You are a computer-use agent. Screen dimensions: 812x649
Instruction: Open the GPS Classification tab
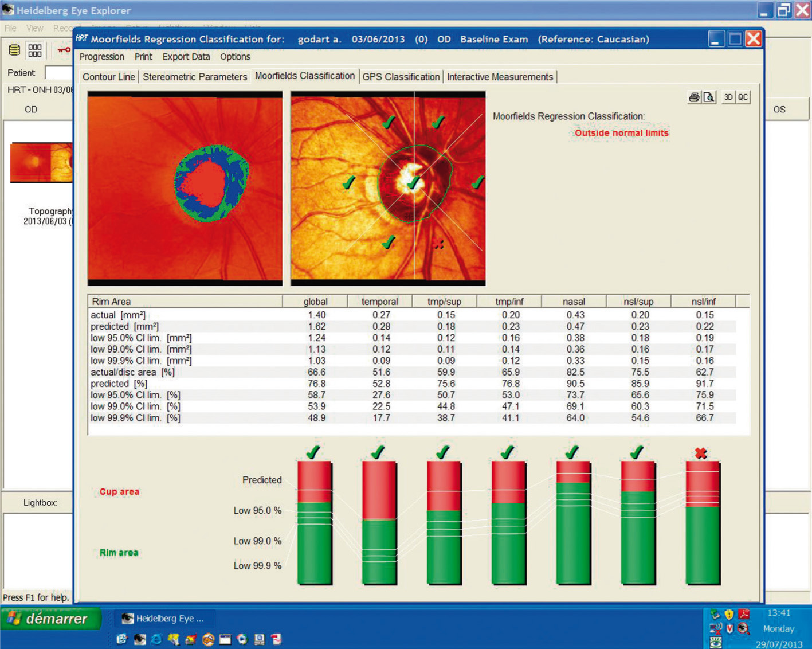pyautogui.click(x=401, y=77)
